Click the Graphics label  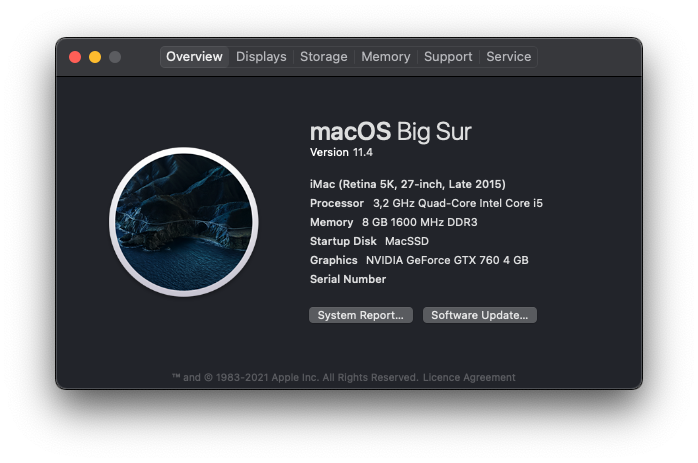pos(333,260)
